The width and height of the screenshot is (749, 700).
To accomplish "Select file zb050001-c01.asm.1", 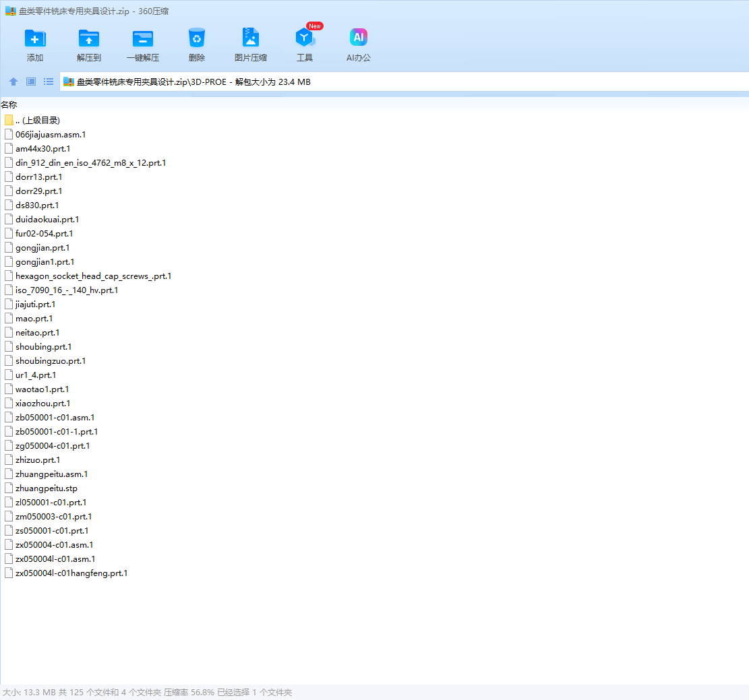I will point(50,417).
